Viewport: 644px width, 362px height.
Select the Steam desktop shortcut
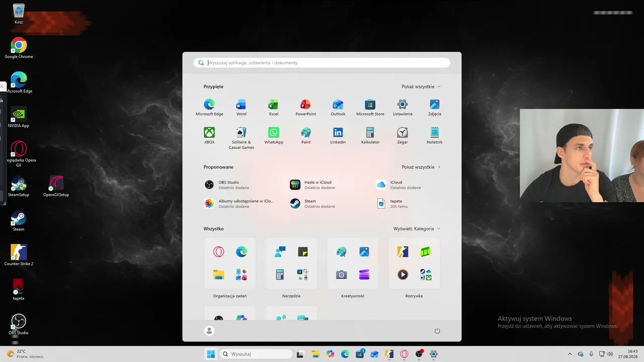(x=19, y=221)
